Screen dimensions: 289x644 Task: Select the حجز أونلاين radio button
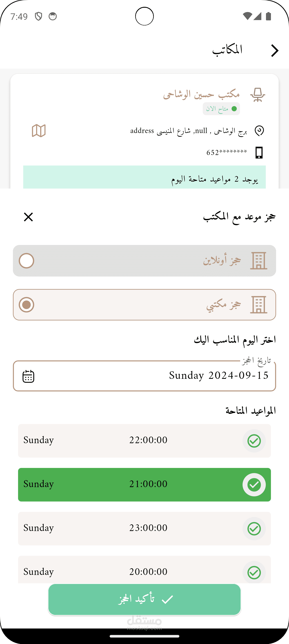[26, 261]
